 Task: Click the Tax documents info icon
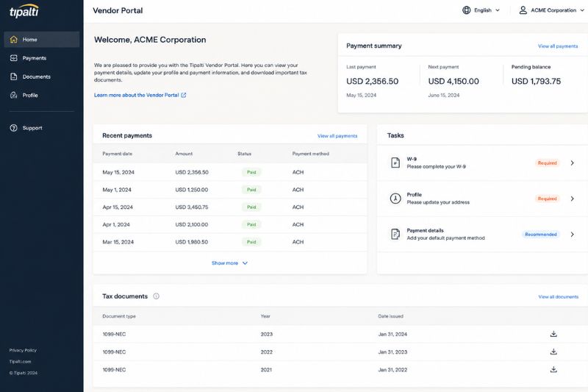pyautogui.click(x=156, y=296)
